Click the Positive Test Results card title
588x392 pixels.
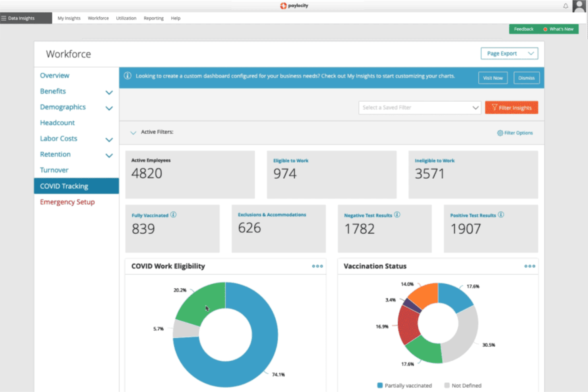pyautogui.click(x=473, y=215)
